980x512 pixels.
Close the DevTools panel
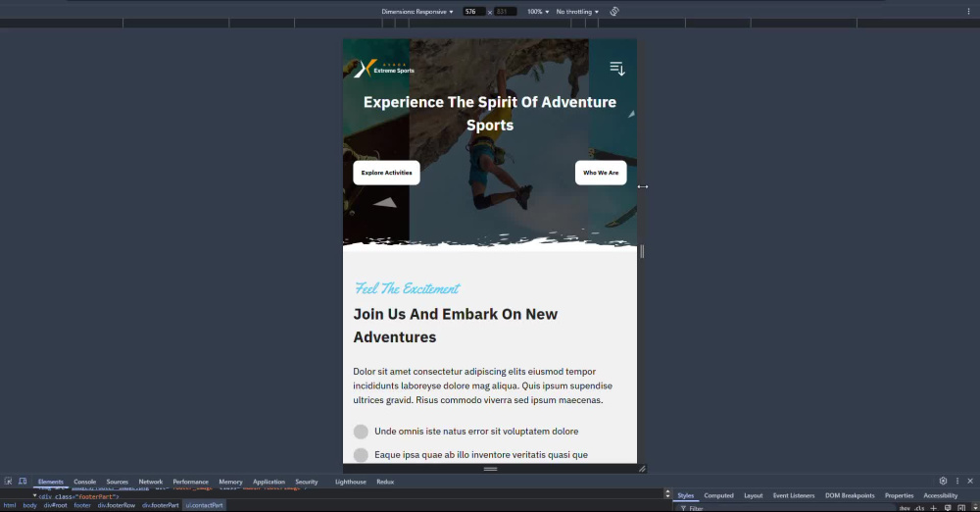click(970, 481)
